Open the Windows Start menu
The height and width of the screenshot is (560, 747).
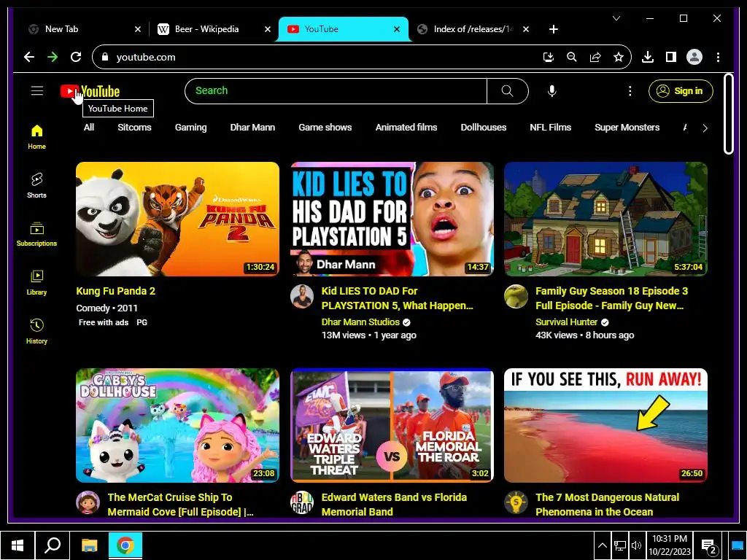tap(18, 545)
